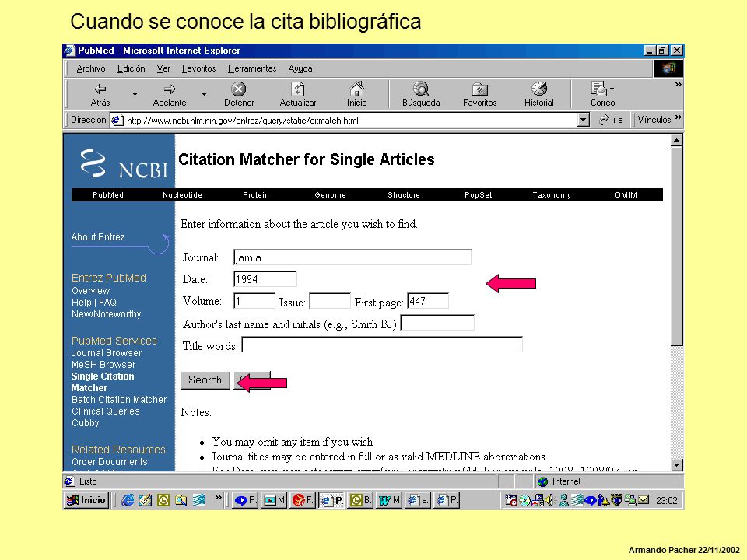Go back with the Atrás toolbar button
747x560 pixels.
100,94
